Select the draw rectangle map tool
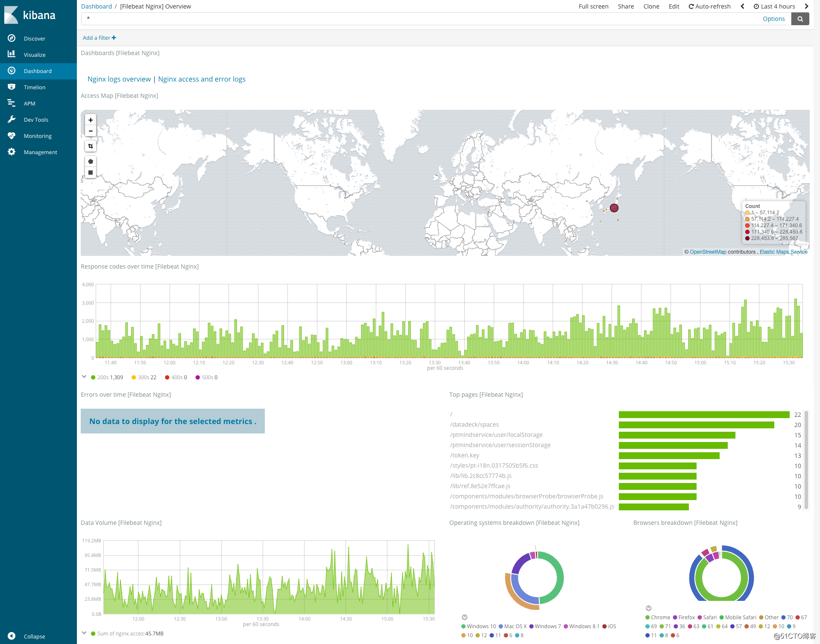 tap(91, 173)
